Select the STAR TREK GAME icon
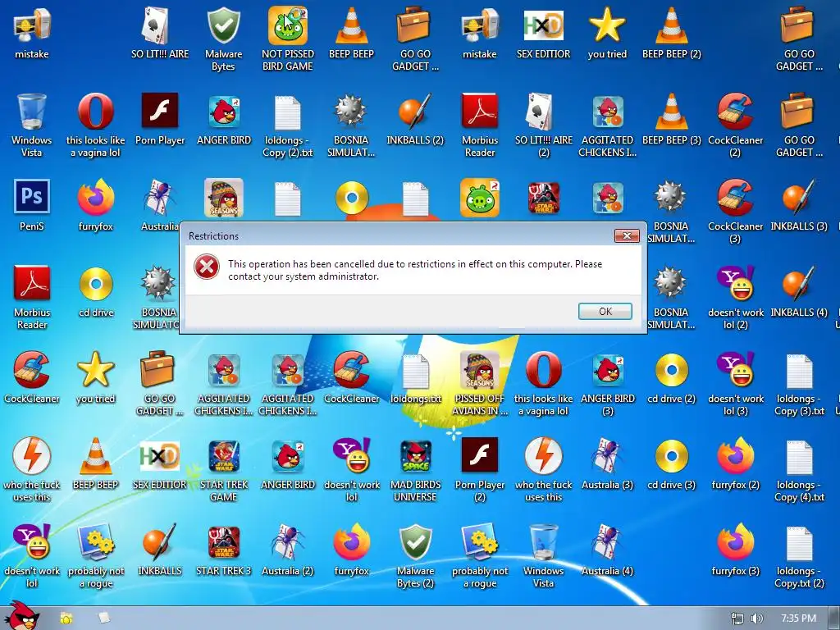This screenshot has height=630, width=840. pos(223,456)
